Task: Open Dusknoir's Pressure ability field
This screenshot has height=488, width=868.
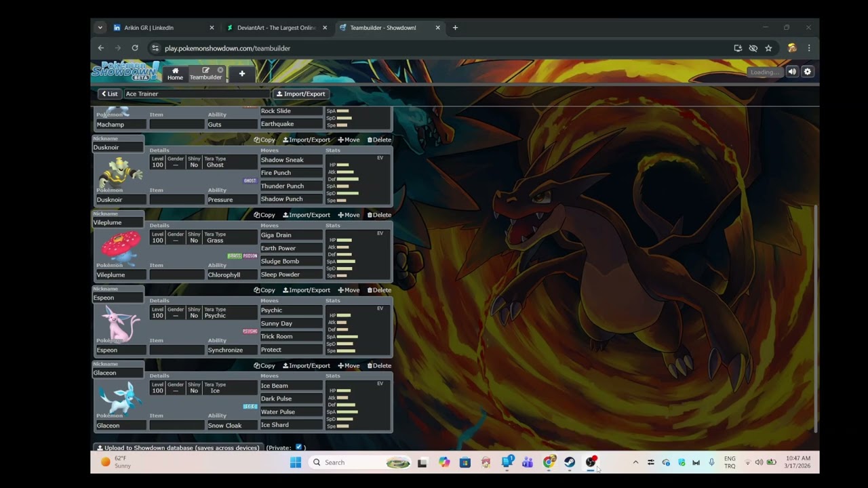Action: (x=232, y=199)
